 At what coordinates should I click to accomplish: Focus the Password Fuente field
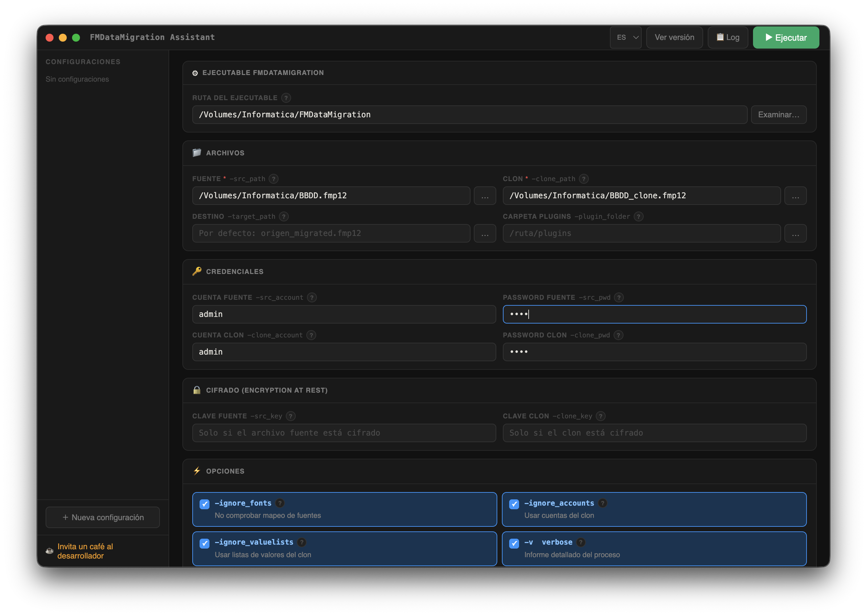pos(655,315)
